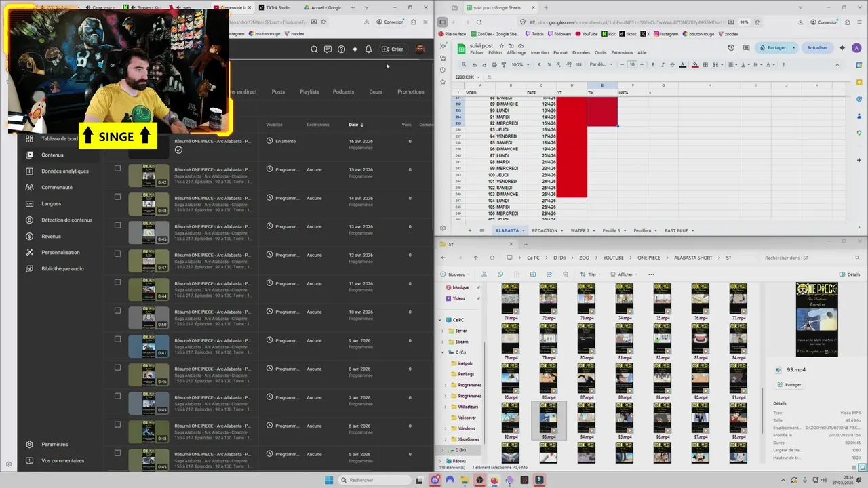This screenshot has width=868, height=488.
Task: Click the Personnalisation wand icon
Action: pyautogui.click(x=29, y=252)
